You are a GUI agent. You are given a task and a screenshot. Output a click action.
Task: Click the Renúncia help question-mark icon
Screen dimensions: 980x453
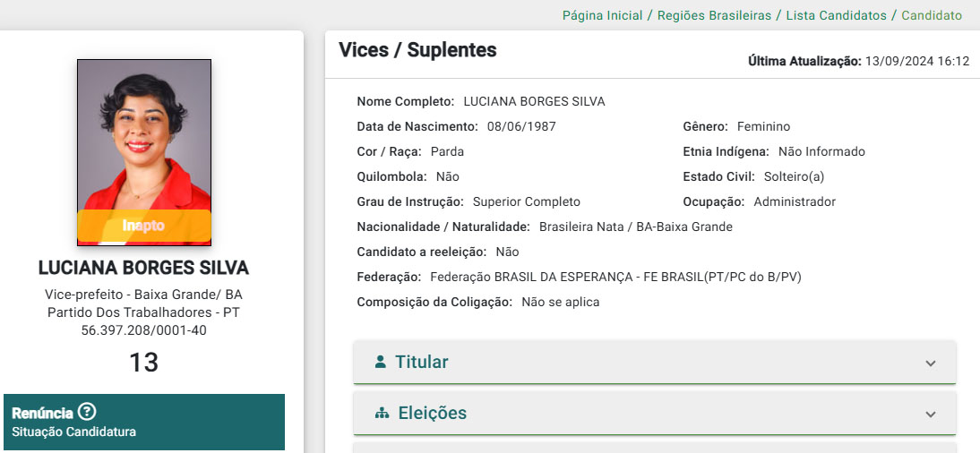coord(88,412)
